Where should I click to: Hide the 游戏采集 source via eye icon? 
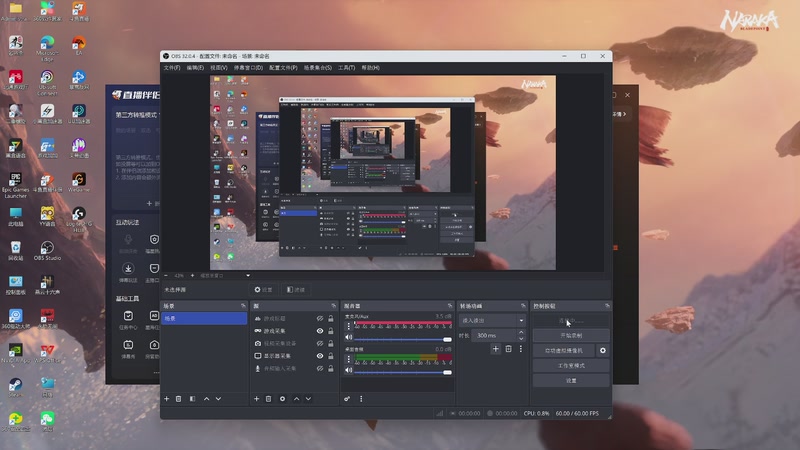point(320,331)
